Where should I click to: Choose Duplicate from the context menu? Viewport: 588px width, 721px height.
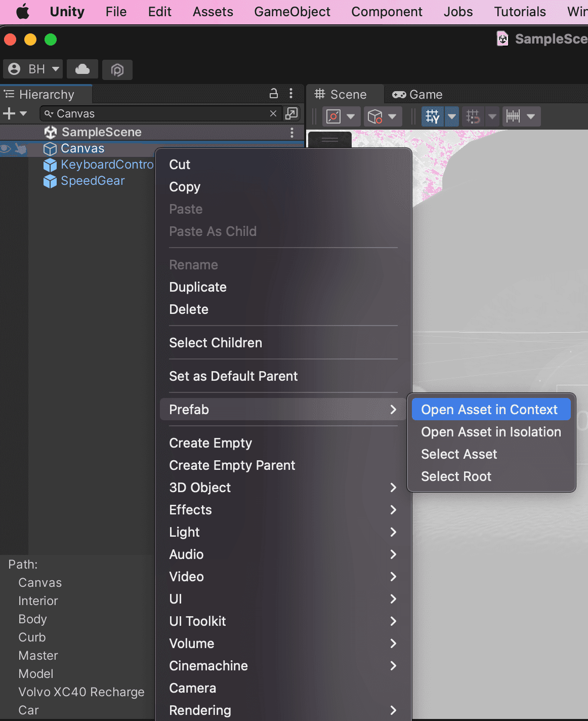[x=283, y=287]
